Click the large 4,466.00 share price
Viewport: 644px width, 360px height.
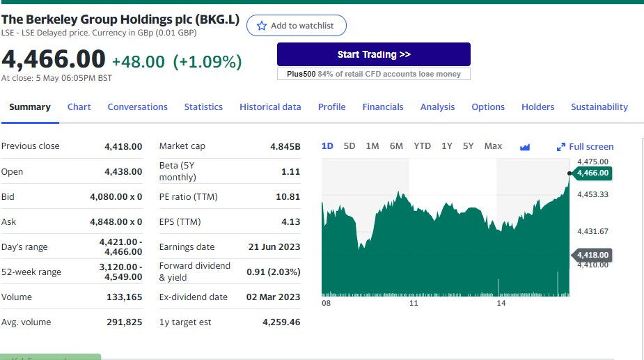pyautogui.click(x=54, y=59)
